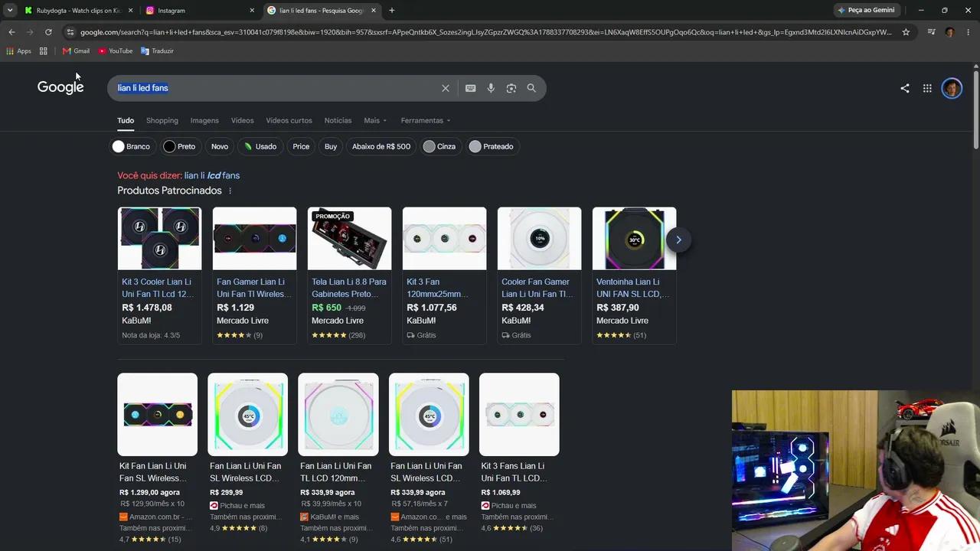Open the on-screen keyboard input tool
Screen dimensions: 980x551
(x=471, y=88)
